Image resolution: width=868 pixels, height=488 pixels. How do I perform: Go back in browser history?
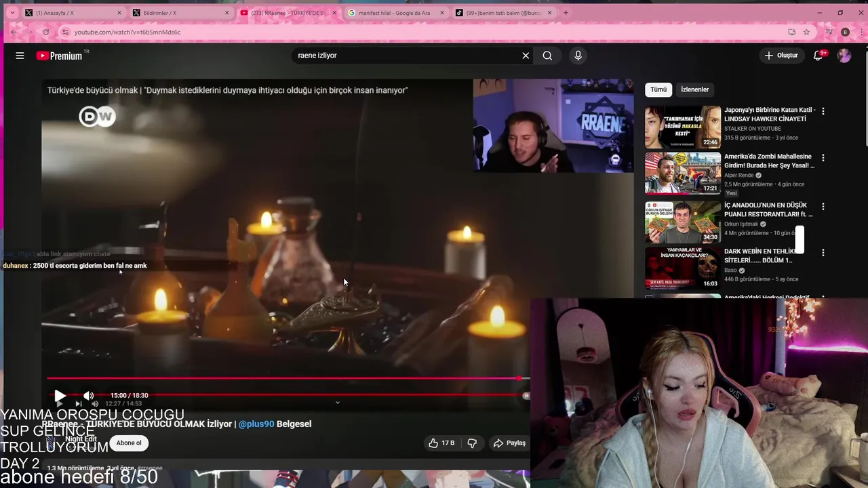click(14, 32)
